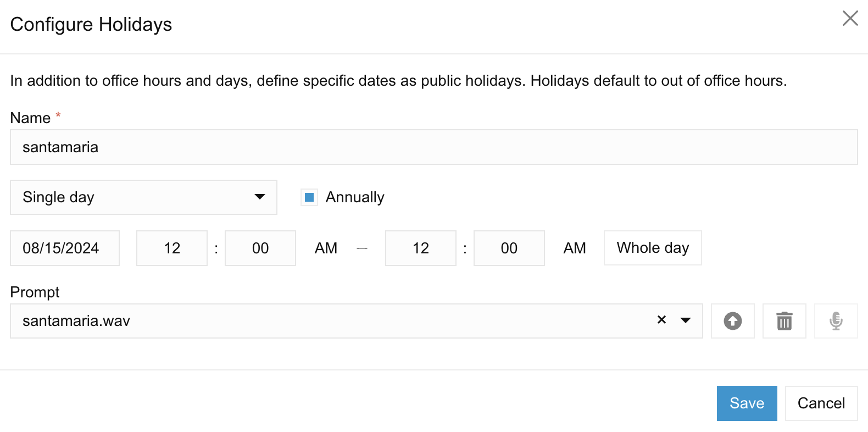Click the upload prompt arrow icon
The image size is (868, 432).
(732, 321)
